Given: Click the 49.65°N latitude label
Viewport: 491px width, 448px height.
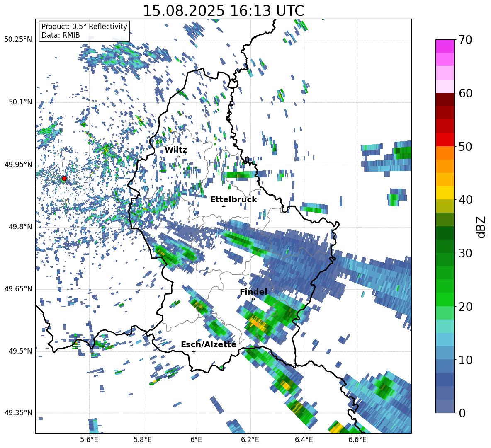Looking at the screenshot, I should 18,288.
